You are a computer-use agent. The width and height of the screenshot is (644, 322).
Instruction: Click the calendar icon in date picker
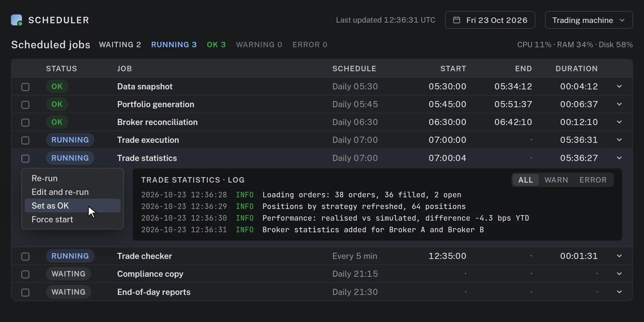[457, 20]
